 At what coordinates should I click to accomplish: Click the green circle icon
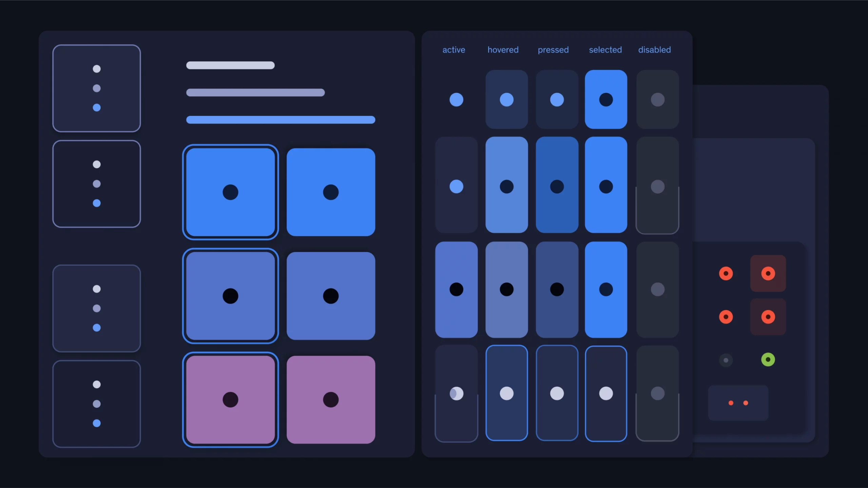click(768, 360)
